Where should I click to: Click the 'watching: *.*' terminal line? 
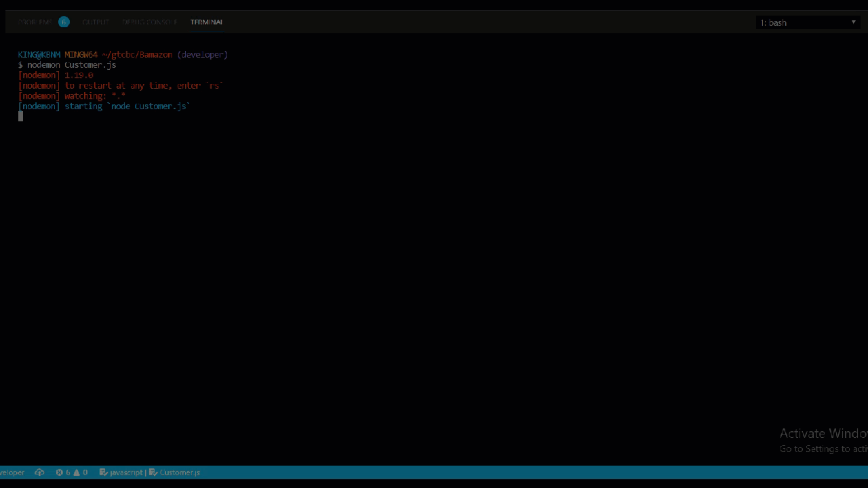tap(72, 96)
